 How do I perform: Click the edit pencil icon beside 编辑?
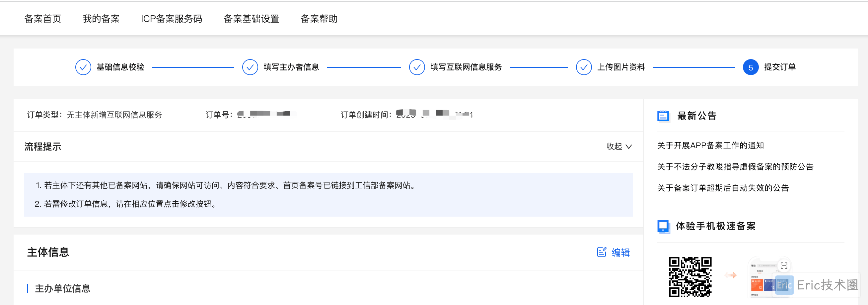[x=602, y=252]
